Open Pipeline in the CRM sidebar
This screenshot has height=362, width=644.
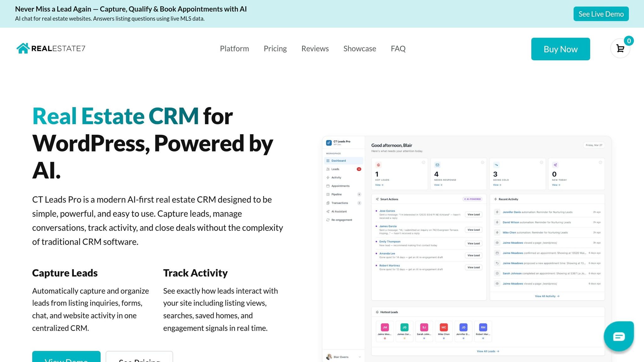344,195
